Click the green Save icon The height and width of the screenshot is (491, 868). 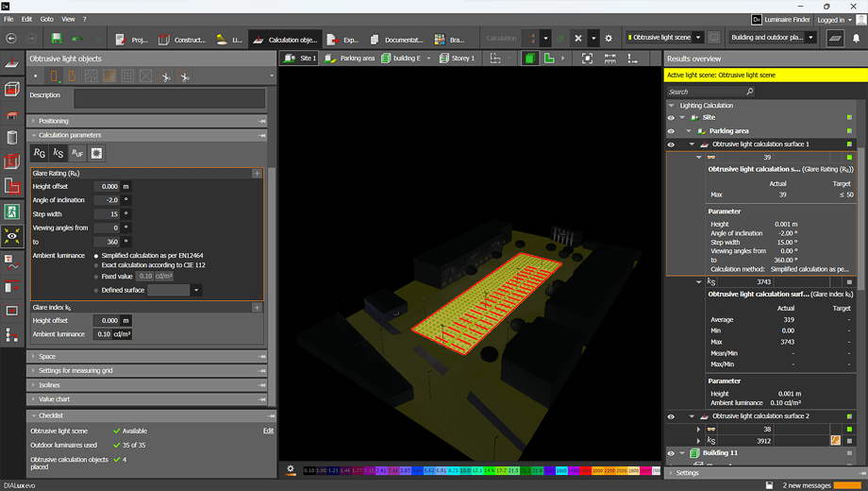pyautogui.click(x=57, y=39)
